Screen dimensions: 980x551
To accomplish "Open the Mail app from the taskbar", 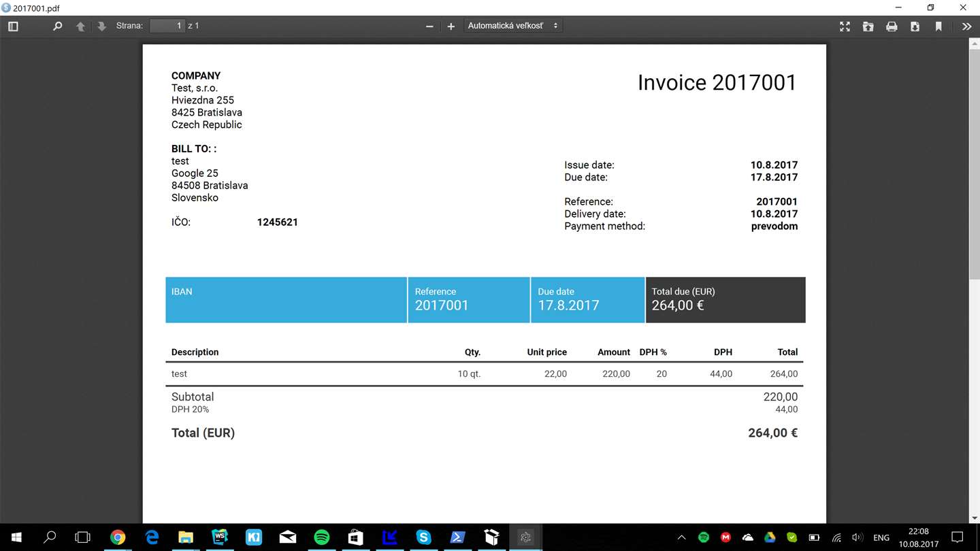I will tap(288, 537).
